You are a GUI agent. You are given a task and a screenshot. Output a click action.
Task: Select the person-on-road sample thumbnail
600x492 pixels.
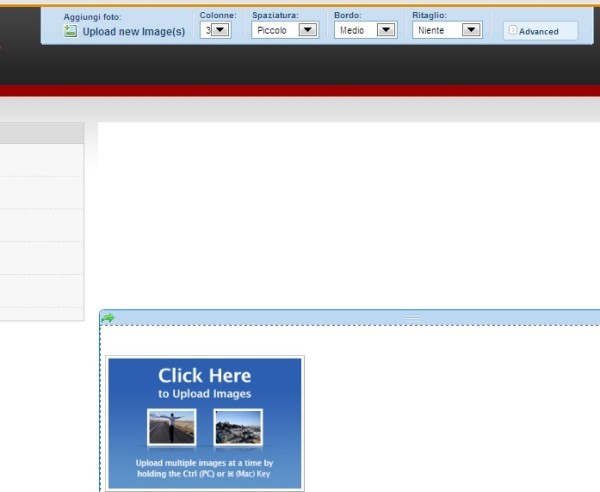171,427
